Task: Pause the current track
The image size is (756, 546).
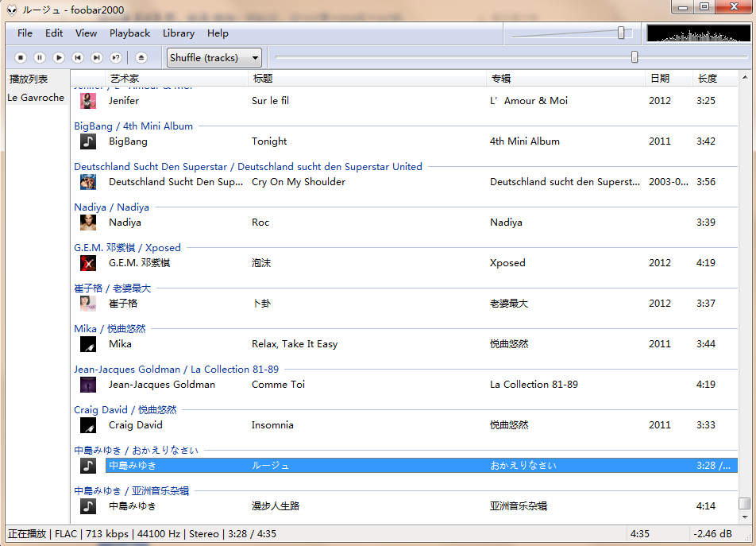Action: [x=40, y=58]
